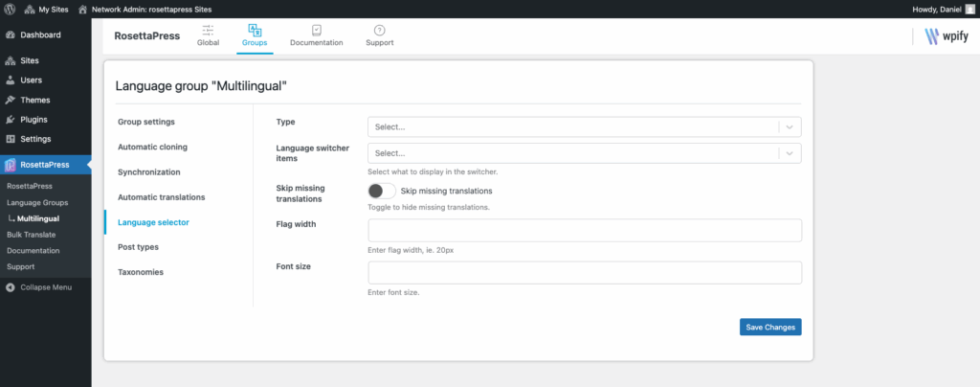Open Automatic cloning section
This screenshot has height=387, width=980.
[152, 147]
